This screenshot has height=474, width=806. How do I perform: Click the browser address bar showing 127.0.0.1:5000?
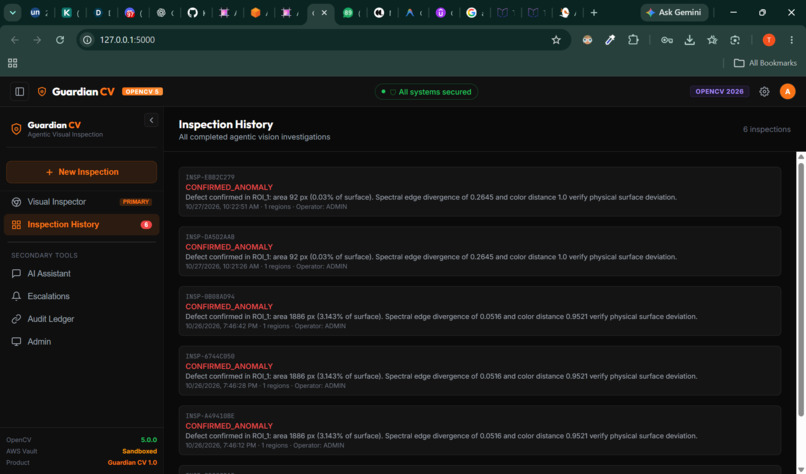(324, 40)
